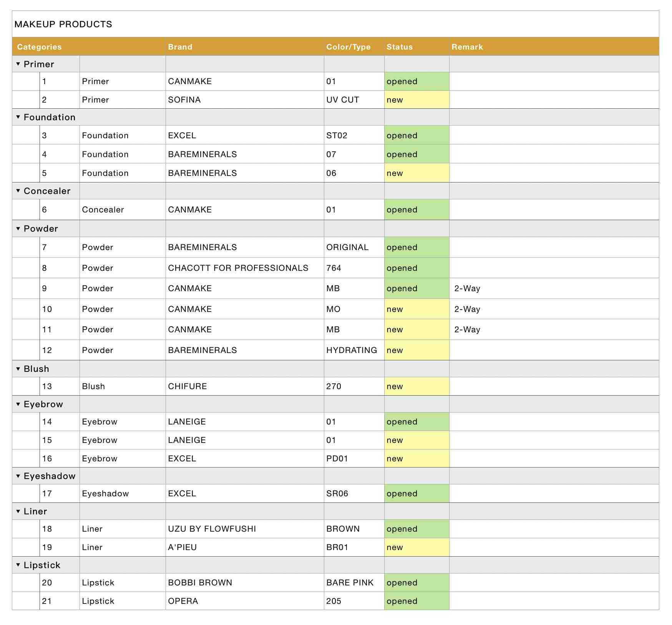Collapse the Concealer category group
This screenshot has width=672, height=625.
pos(18,191)
